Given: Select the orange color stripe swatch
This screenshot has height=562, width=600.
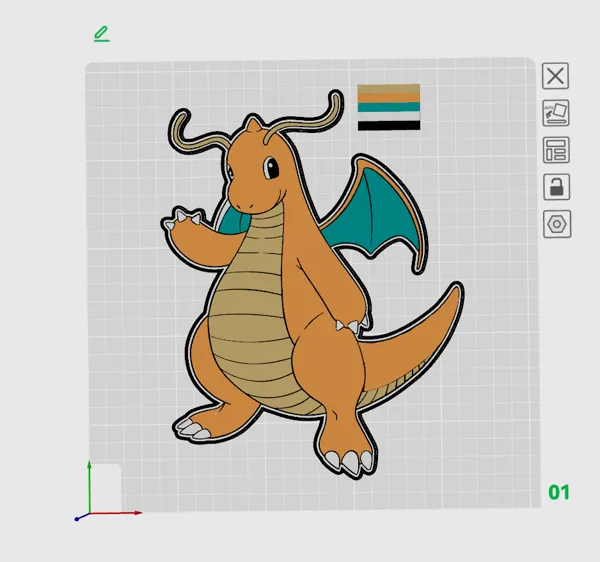Looking at the screenshot, I should tap(388, 98).
